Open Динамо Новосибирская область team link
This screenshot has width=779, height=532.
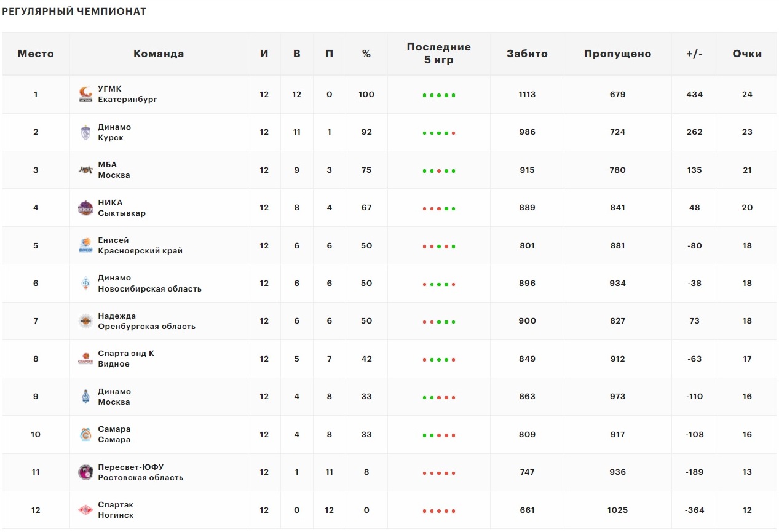(x=149, y=284)
